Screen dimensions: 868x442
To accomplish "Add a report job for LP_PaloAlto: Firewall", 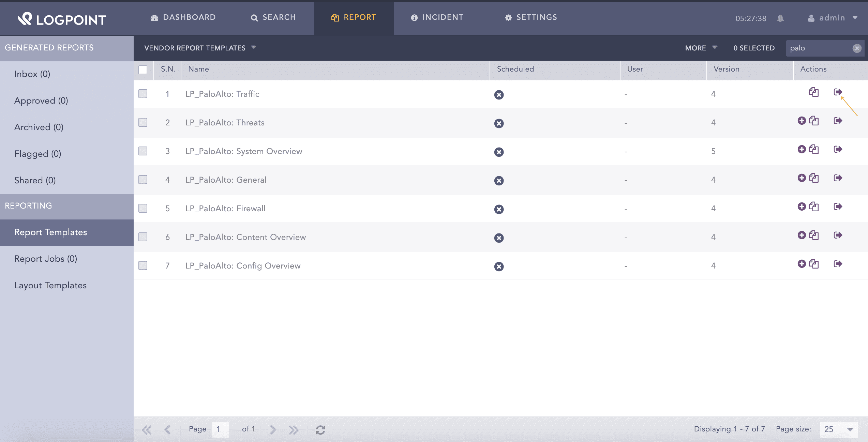I will 802,207.
